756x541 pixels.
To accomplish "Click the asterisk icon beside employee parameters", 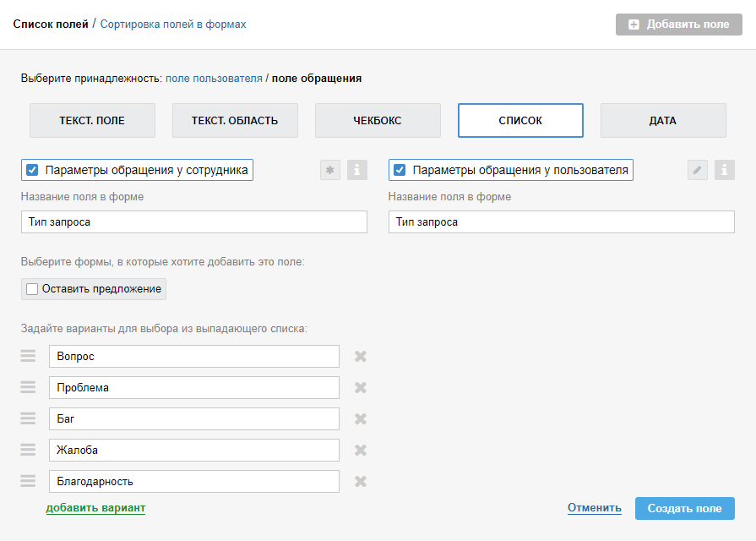I will 330,170.
